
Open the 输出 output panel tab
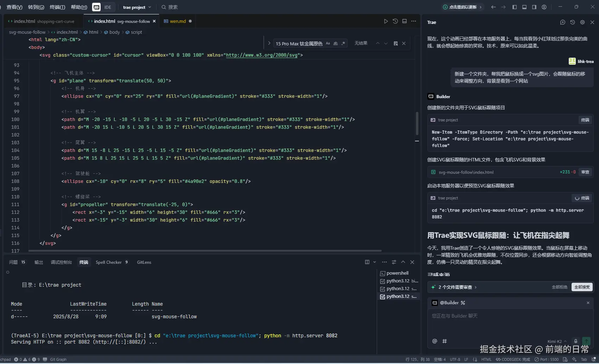[x=39, y=262]
